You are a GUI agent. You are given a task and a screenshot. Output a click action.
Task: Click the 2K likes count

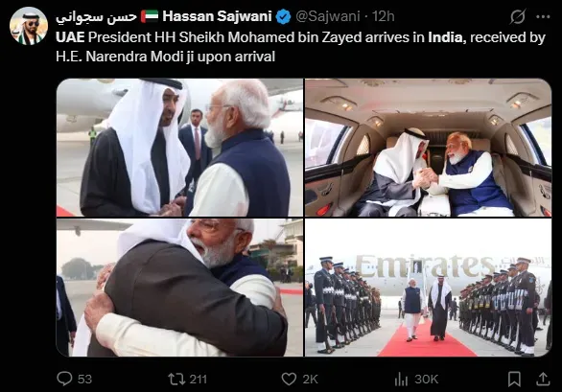point(310,380)
